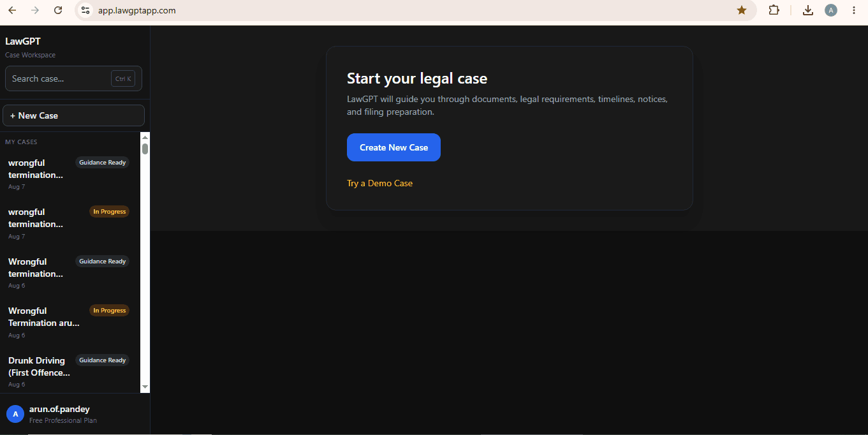Viewport: 868px width, 435px height.
Task: Reload the page with refresh icon
Action: [x=58, y=10]
